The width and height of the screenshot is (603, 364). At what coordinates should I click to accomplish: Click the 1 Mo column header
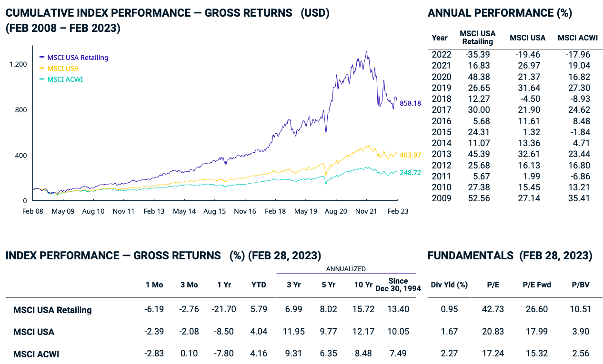coord(154,285)
